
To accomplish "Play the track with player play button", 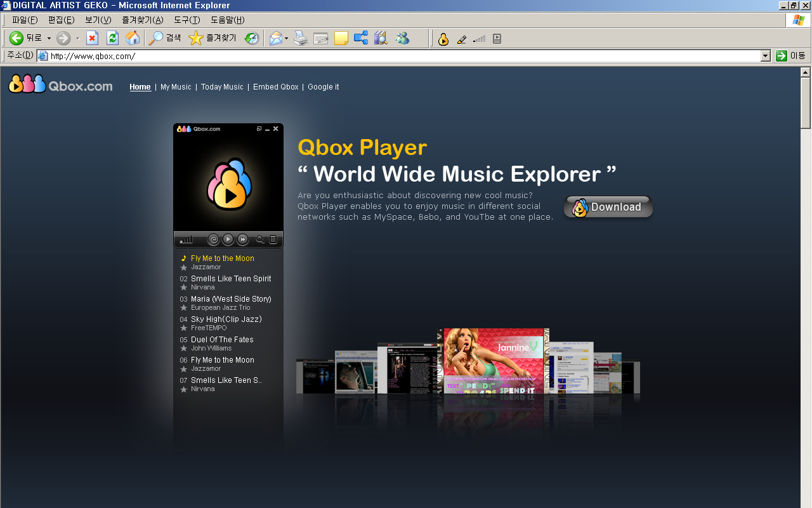I will click(228, 239).
